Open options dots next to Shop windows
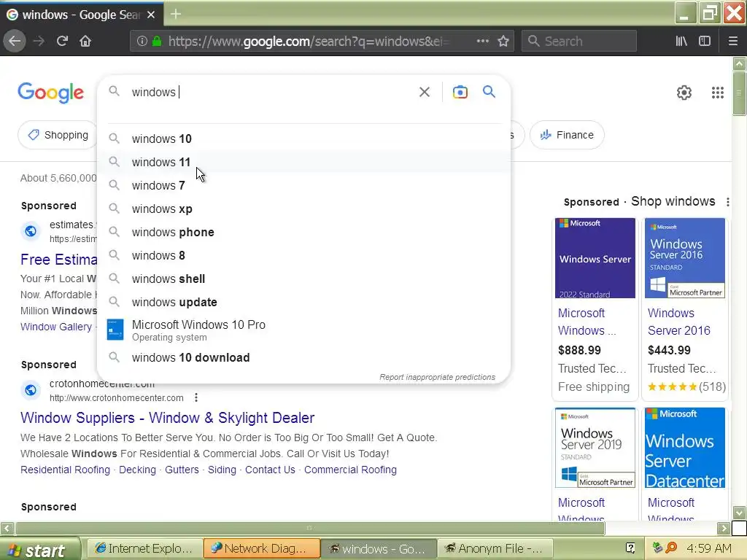Viewport: 747px width, 560px height. (727, 202)
